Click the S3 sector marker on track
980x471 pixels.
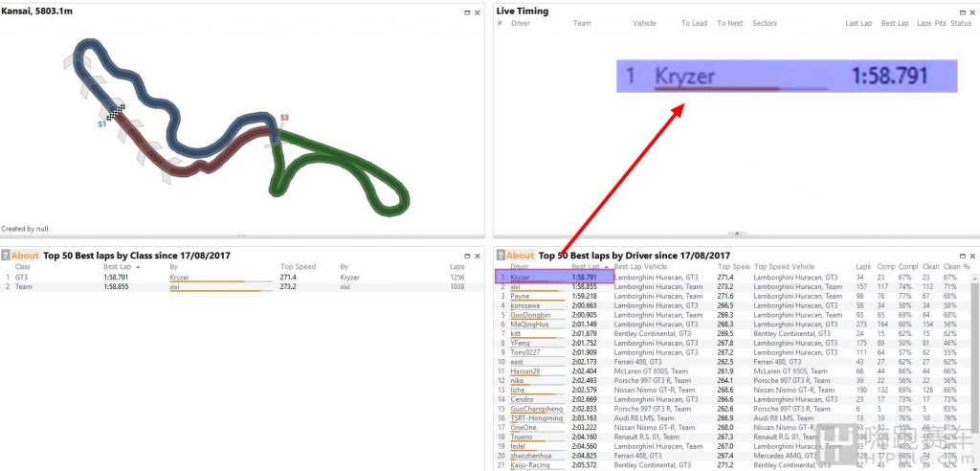point(284,117)
